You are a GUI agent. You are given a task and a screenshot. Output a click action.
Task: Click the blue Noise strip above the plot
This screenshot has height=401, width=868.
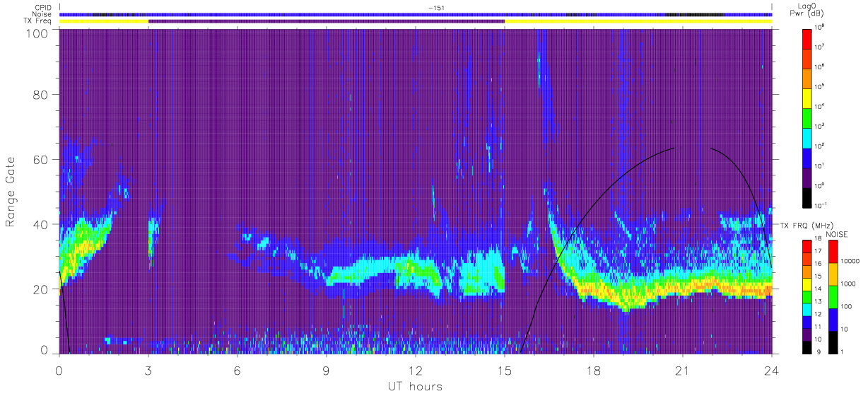(x=416, y=14)
